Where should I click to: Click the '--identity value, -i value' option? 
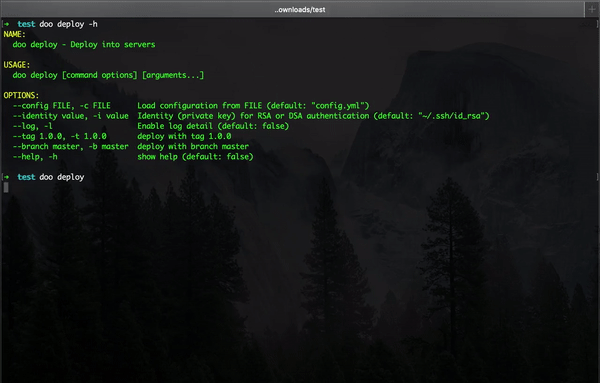pyautogui.click(x=70, y=116)
